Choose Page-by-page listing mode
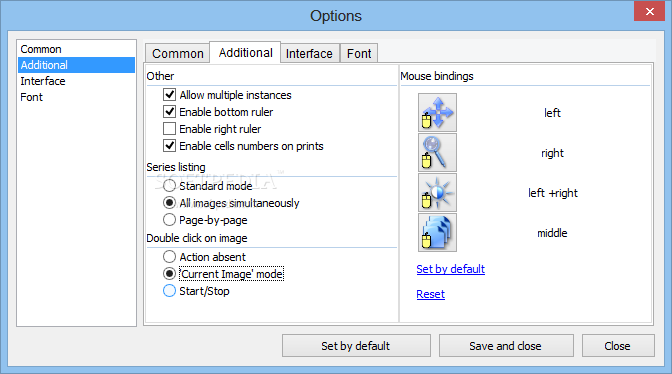Image resolution: width=672 pixels, height=374 pixels. coord(170,220)
